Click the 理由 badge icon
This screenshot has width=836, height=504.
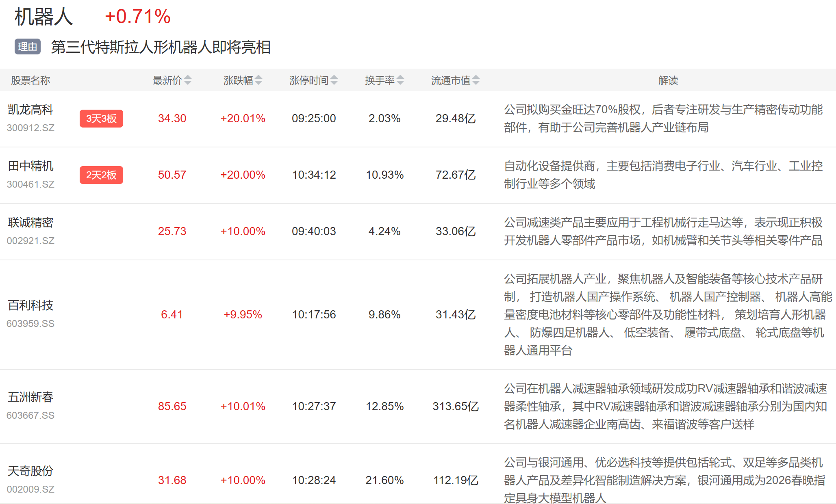[x=28, y=47]
